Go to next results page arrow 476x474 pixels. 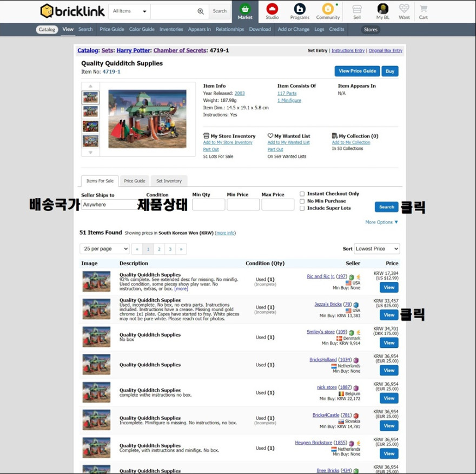pyautogui.click(x=181, y=249)
